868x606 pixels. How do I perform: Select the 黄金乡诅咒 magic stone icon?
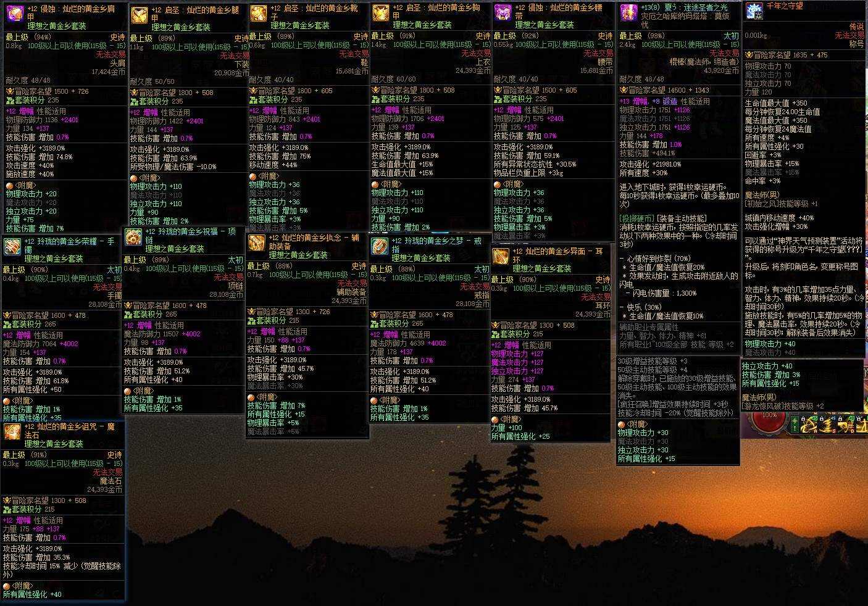pos(12,431)
